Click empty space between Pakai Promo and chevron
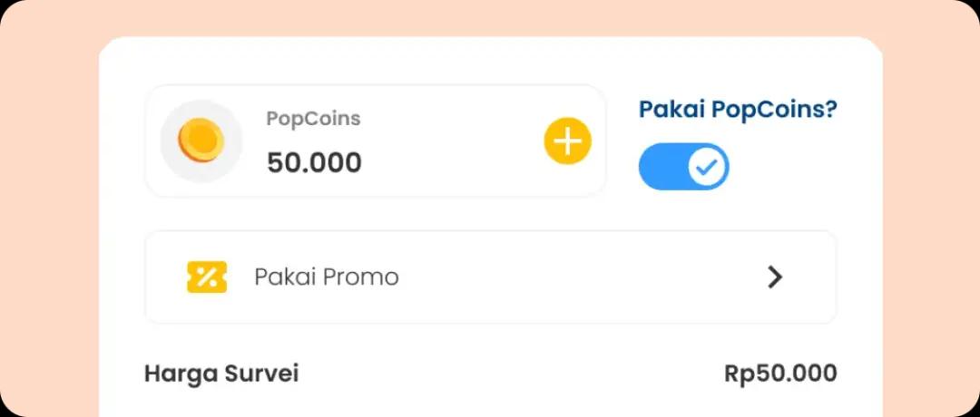This screenshot has width=980, height=417. (x=581, y=277)
